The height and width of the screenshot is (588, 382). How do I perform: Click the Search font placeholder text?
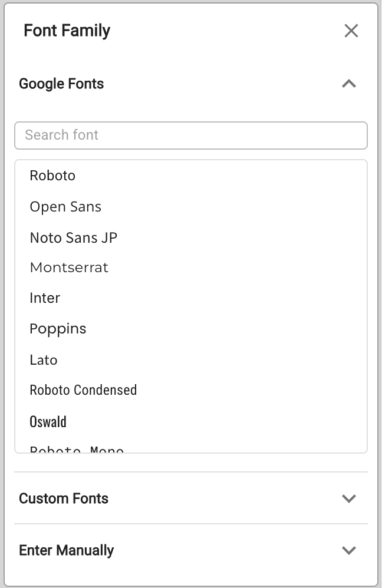(62, 135)
